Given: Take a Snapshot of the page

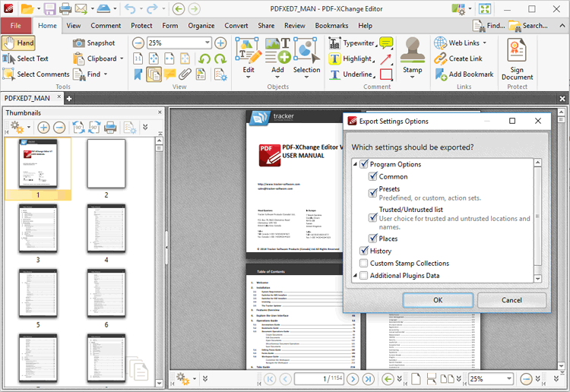Looking at the screenshot, I should coord(93,43).
